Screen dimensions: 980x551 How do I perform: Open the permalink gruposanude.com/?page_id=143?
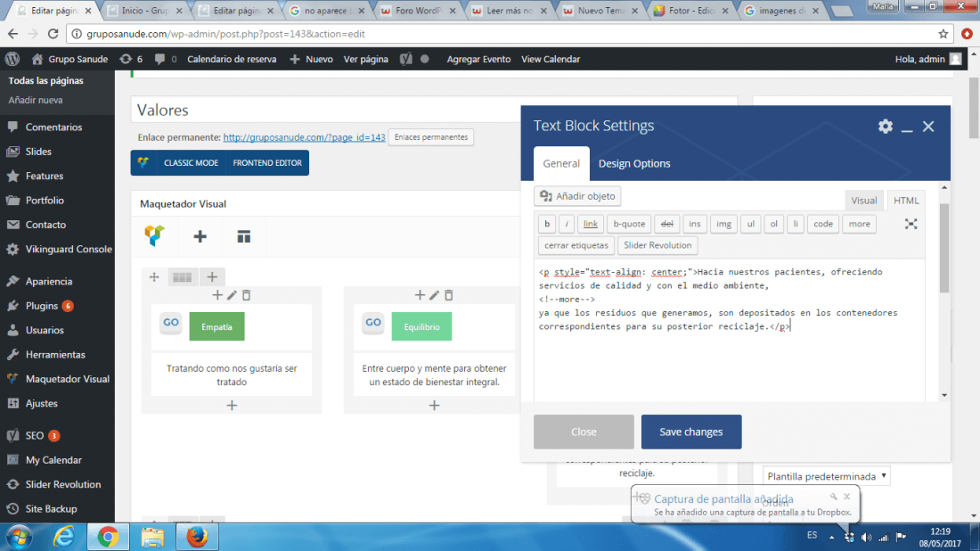(x=304, y=137)
